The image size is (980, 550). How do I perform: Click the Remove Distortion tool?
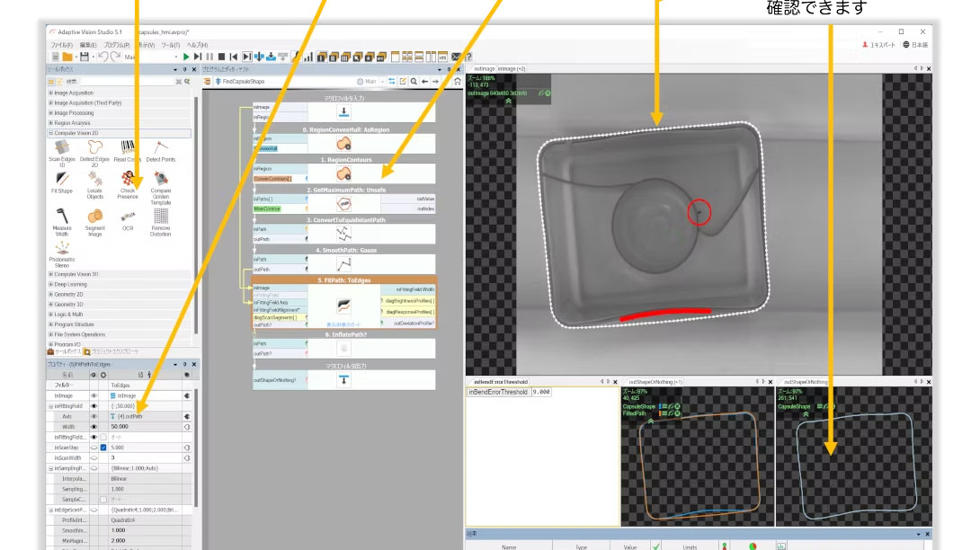[x=160, y=217]
